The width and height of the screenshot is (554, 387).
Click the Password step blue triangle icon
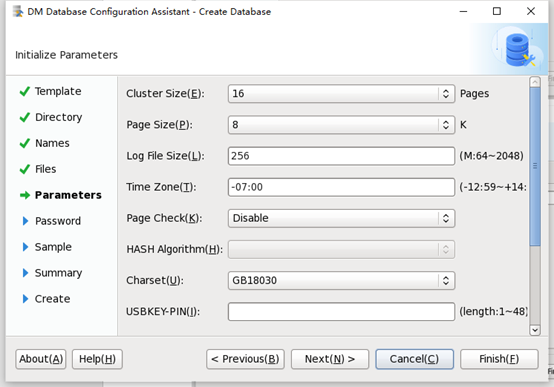coord(25,221)
